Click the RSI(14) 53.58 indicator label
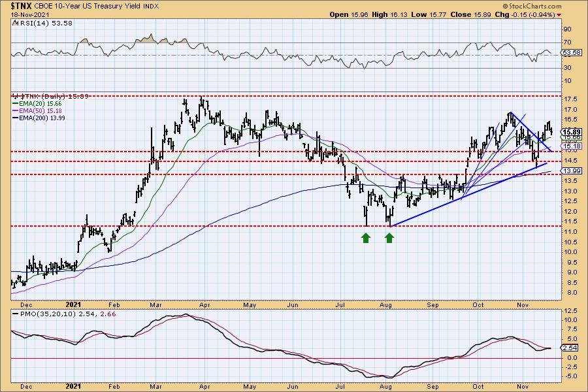The image size is (588, 392). [x=42, y=23]
